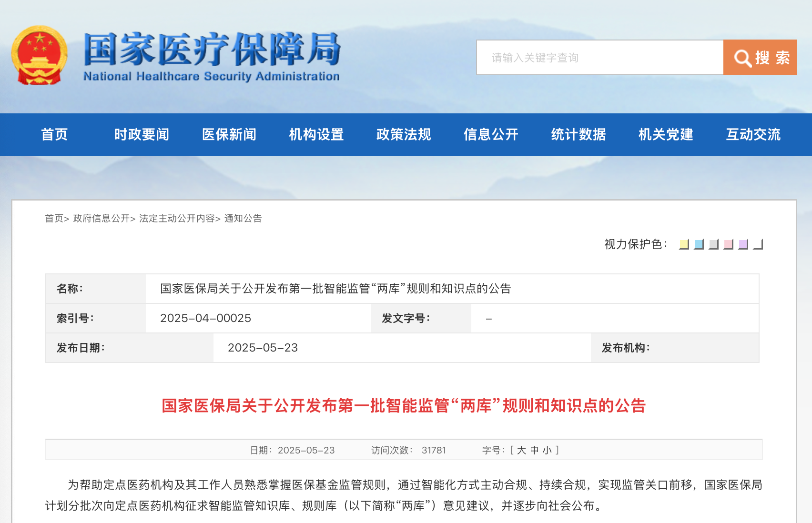Go to the 医保新闻 section
Screen dimensions: 812x523
click(229, 135)
